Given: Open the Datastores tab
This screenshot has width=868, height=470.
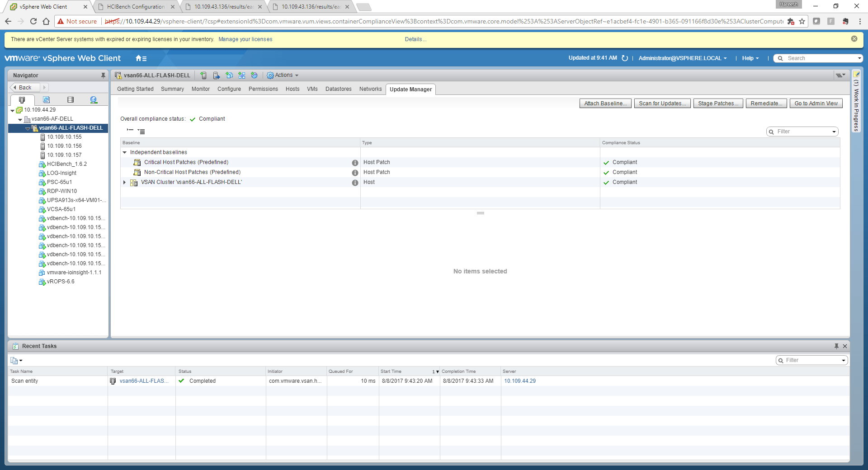Looking at the screenshot, I should coord(338,89).
